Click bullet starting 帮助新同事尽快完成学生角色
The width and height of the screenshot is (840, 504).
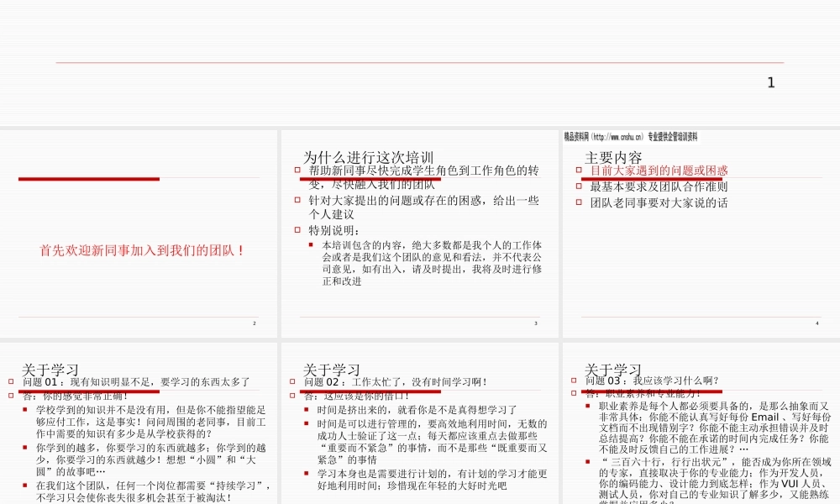tap(423, 177)
